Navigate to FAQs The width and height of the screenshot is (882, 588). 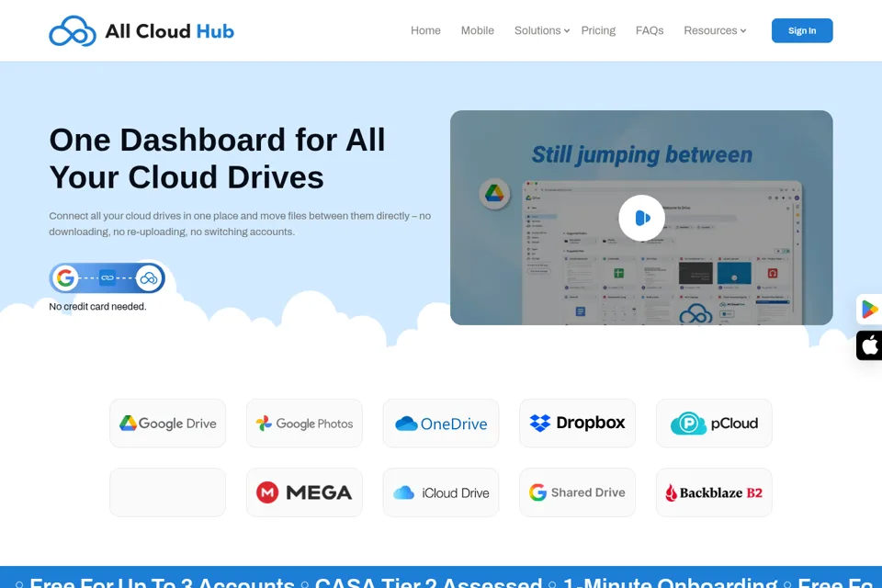650,30
